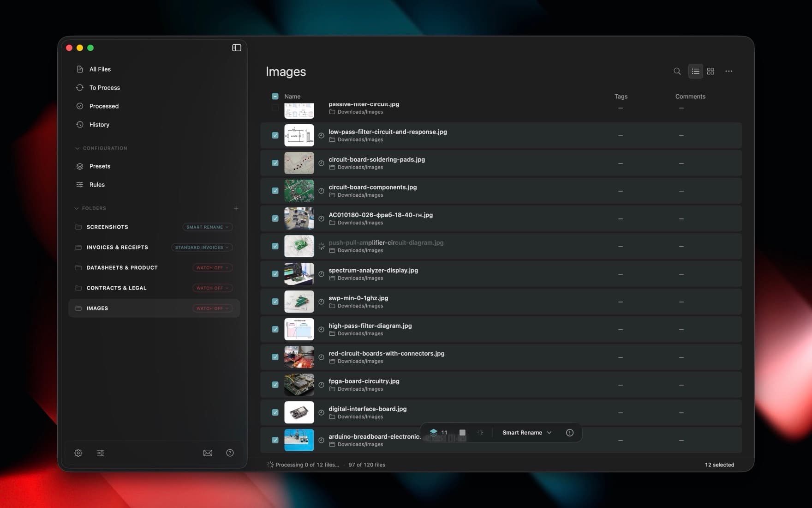Open To Process in sidebar
Screen dimensions: 812x508
104,88
